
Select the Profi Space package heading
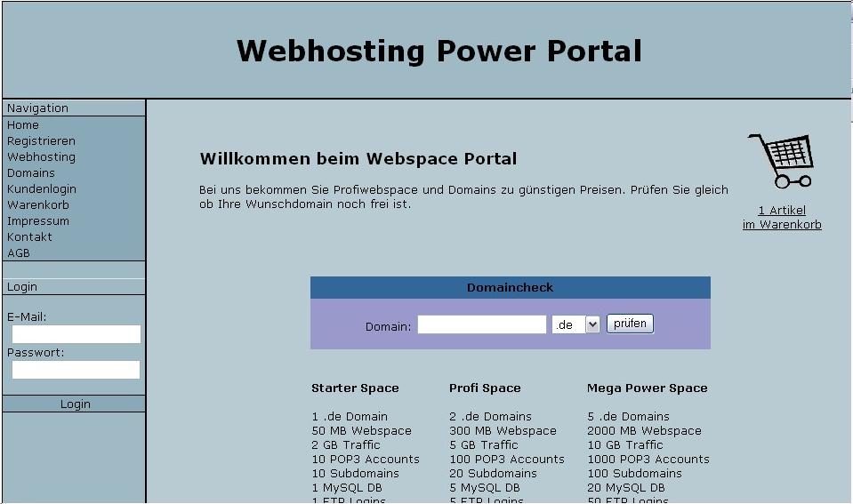(485, 388)
